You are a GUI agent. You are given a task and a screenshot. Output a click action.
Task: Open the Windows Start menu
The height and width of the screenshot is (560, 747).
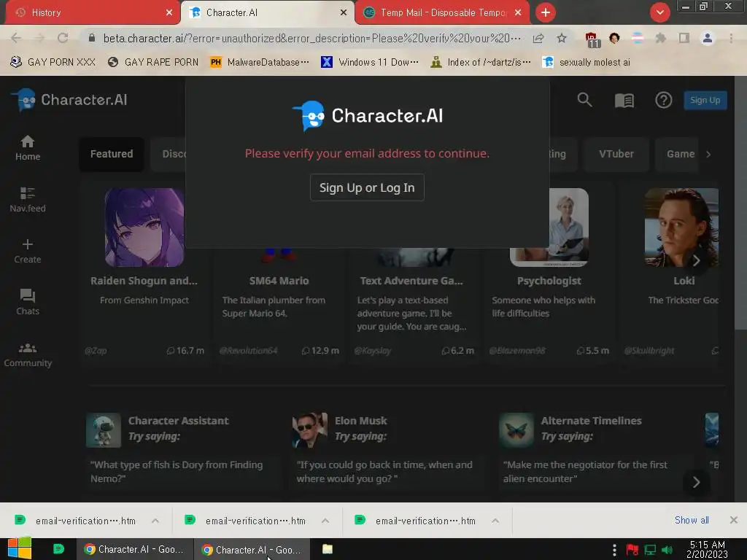pos(20,548)
